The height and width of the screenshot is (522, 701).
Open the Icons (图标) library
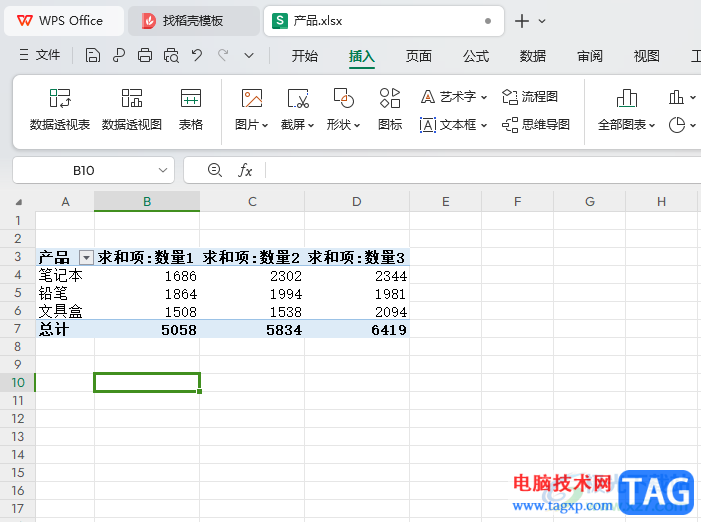tap(390, 110)
